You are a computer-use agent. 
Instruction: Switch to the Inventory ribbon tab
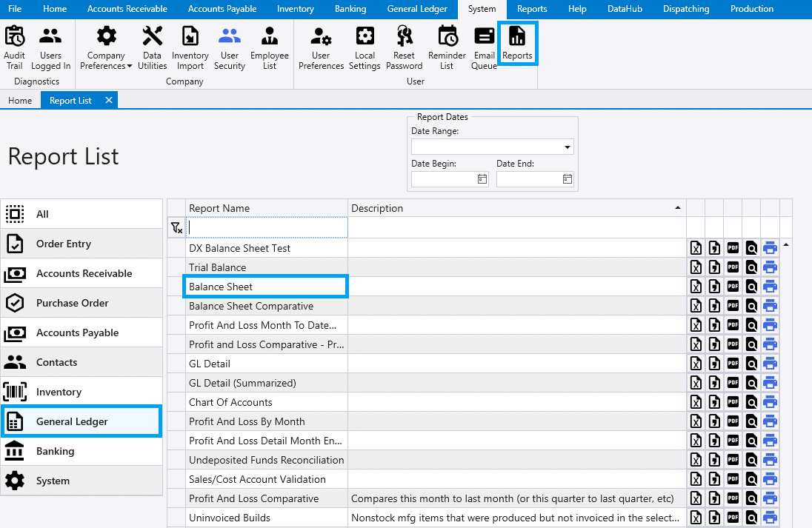295,9
